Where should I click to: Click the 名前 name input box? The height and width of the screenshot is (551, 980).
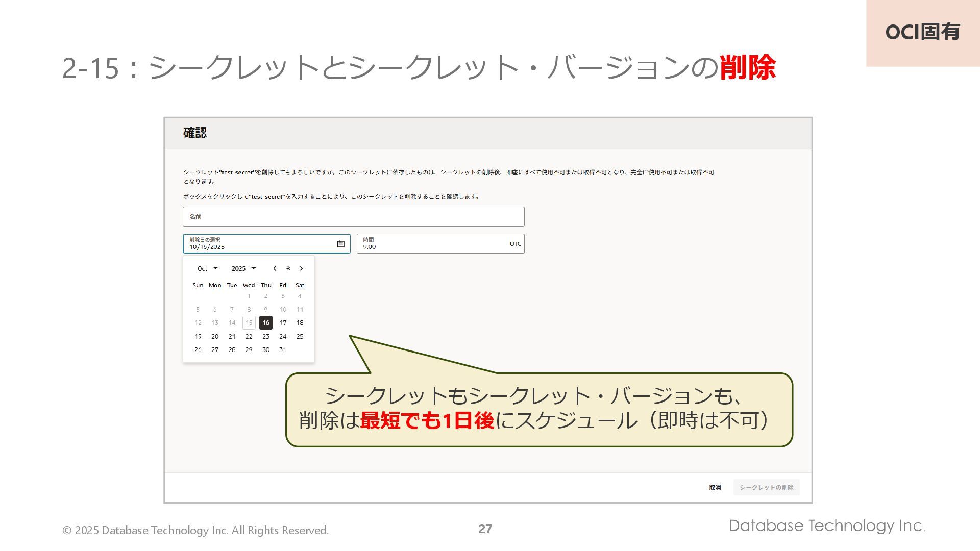[353, 217]
